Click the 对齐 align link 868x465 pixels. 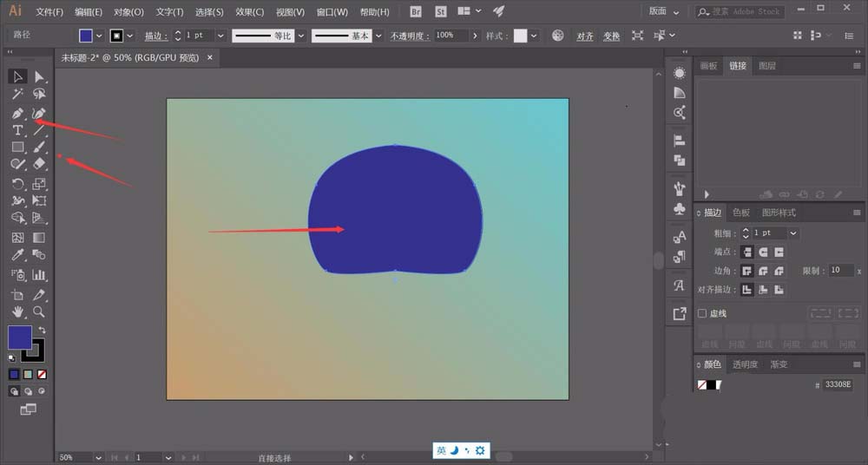(584, 36)
